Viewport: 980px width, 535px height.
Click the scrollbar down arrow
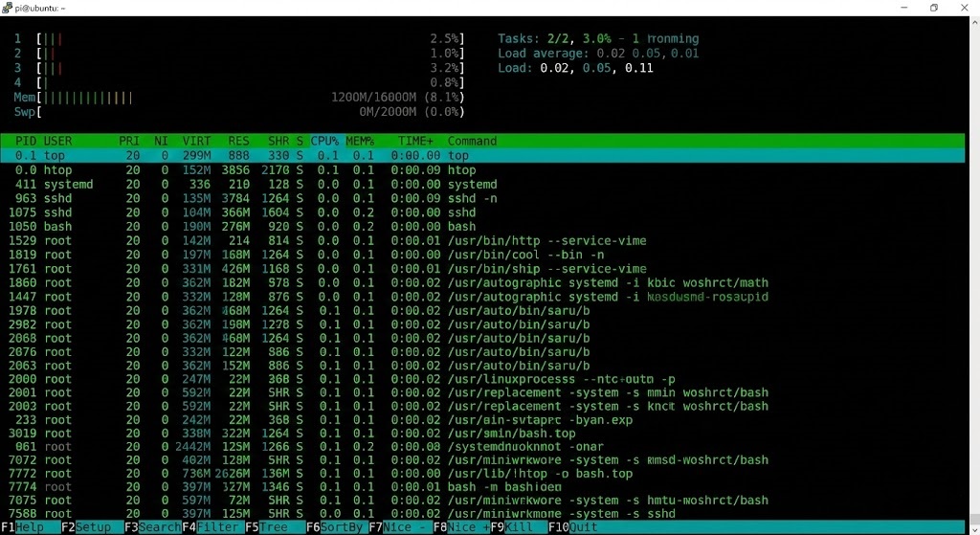click(973, 528)
